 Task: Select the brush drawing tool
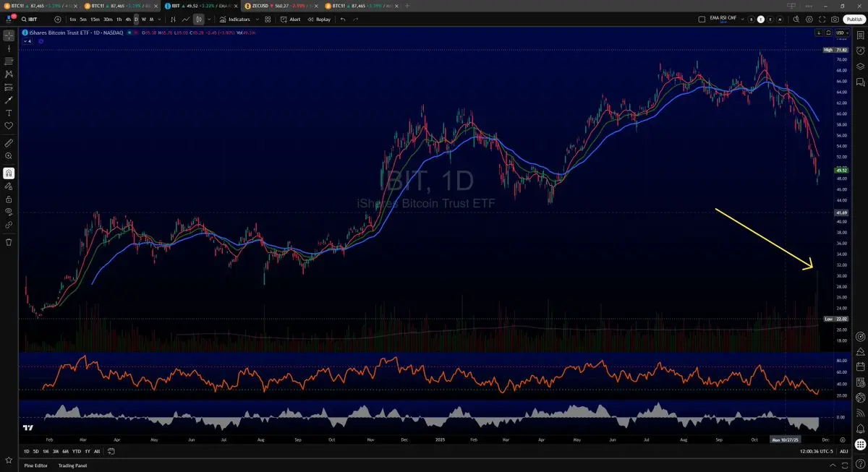point(9,100)
